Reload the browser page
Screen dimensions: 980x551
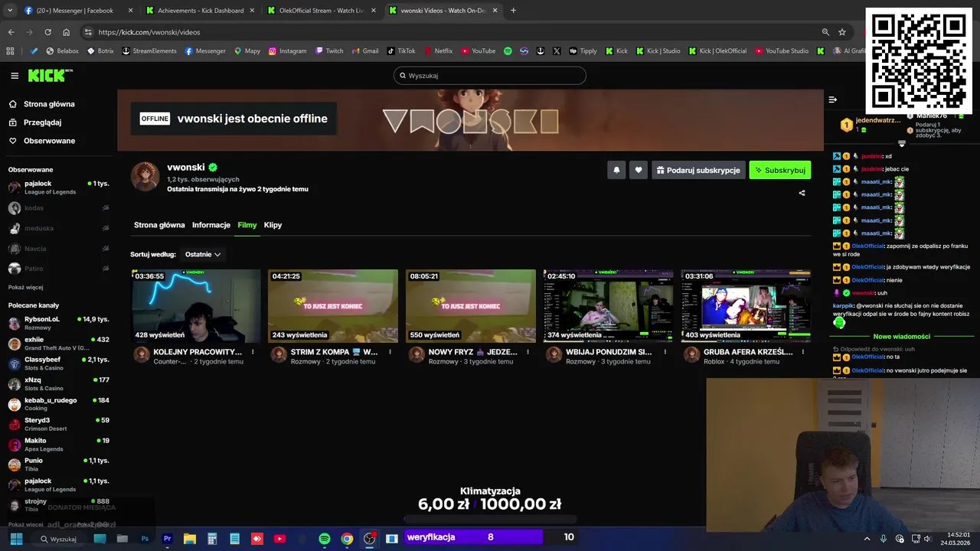point(47,32)
